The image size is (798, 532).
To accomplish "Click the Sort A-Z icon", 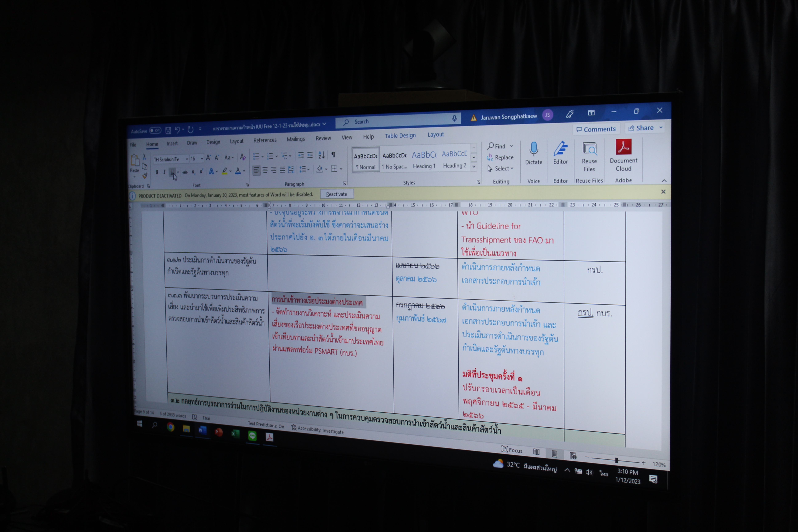I will coord(321,155).
